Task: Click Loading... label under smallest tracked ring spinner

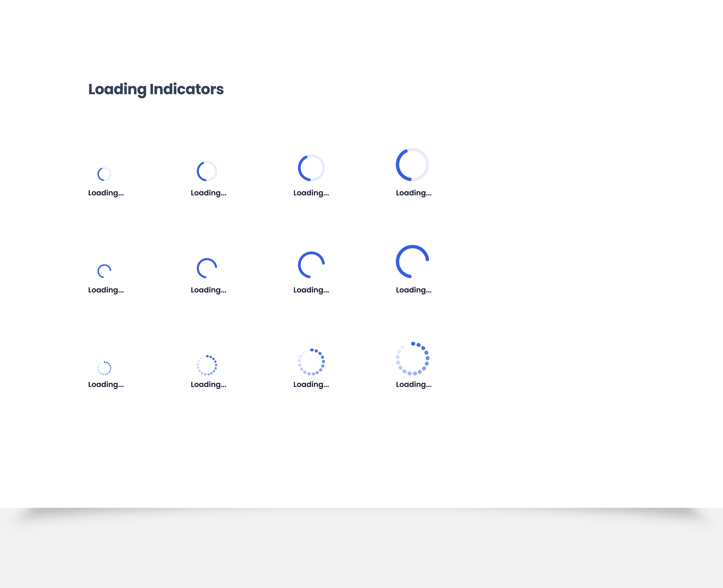Action: [x=106, y=193]
